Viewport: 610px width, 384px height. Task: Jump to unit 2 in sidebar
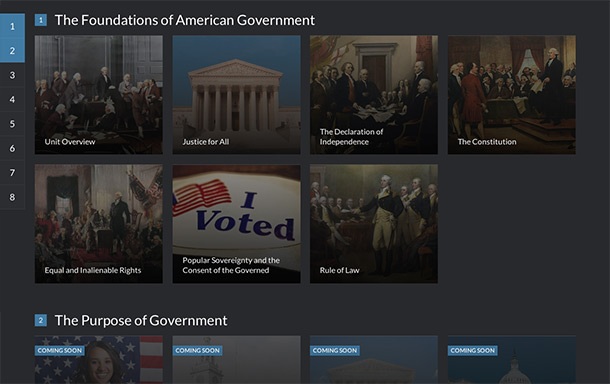point(12,51)
